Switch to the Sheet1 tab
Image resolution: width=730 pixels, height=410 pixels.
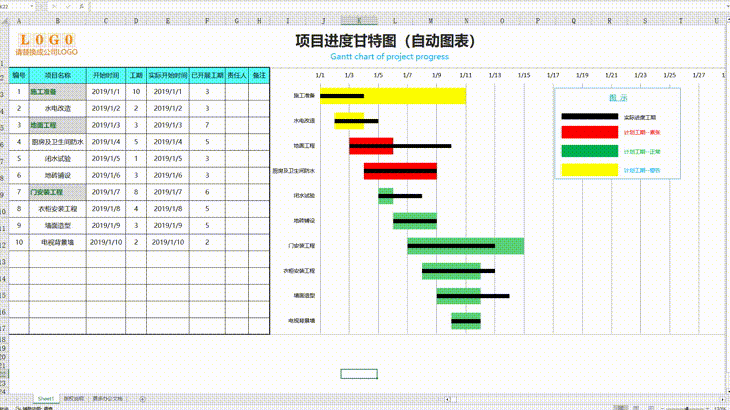pyautogui.click(x=46, y=398)
